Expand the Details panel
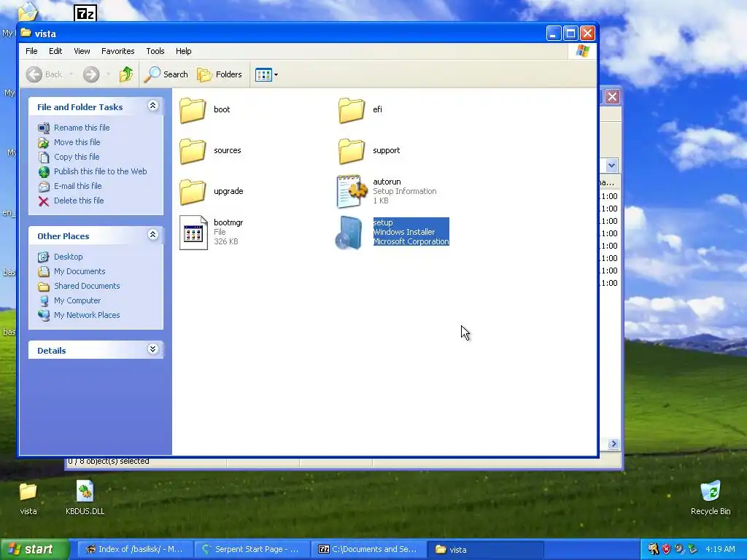The width and height of the screenshot is (747, 560). point(152,349)
